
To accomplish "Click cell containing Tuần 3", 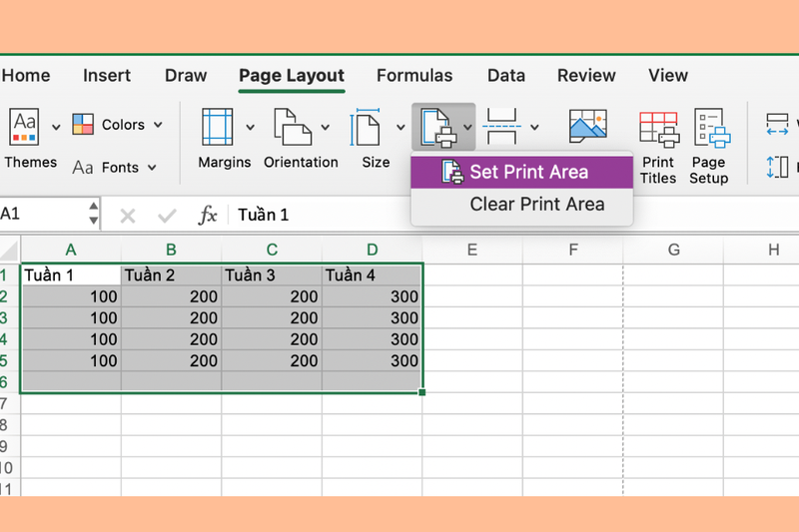I will [x=272, y=274].
